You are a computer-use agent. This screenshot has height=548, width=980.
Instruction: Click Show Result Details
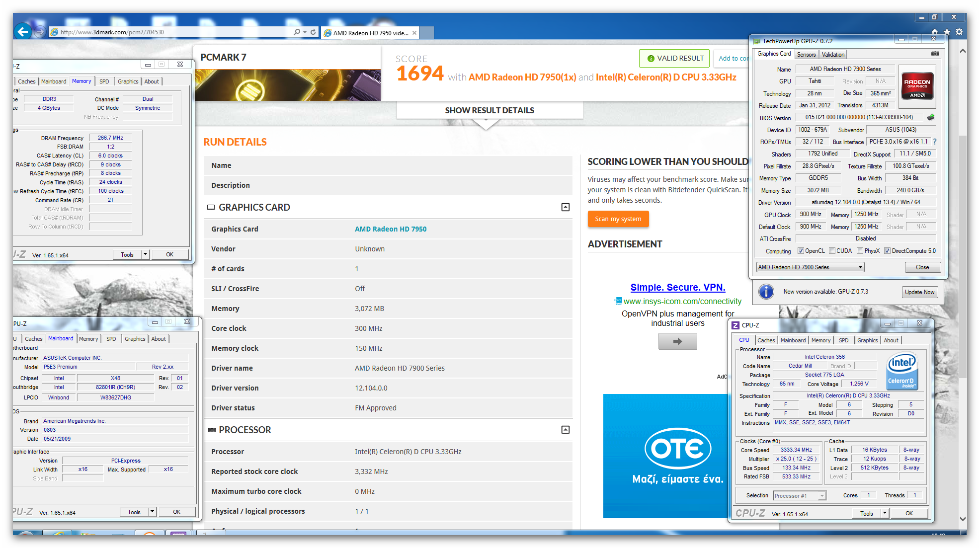pos(490,110)
